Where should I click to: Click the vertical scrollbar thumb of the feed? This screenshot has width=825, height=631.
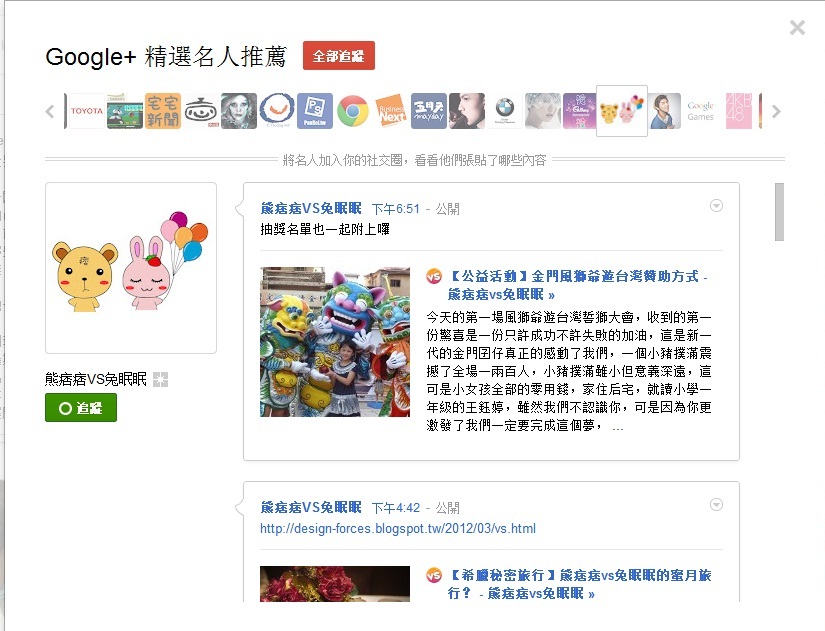(x=779, y=212)
